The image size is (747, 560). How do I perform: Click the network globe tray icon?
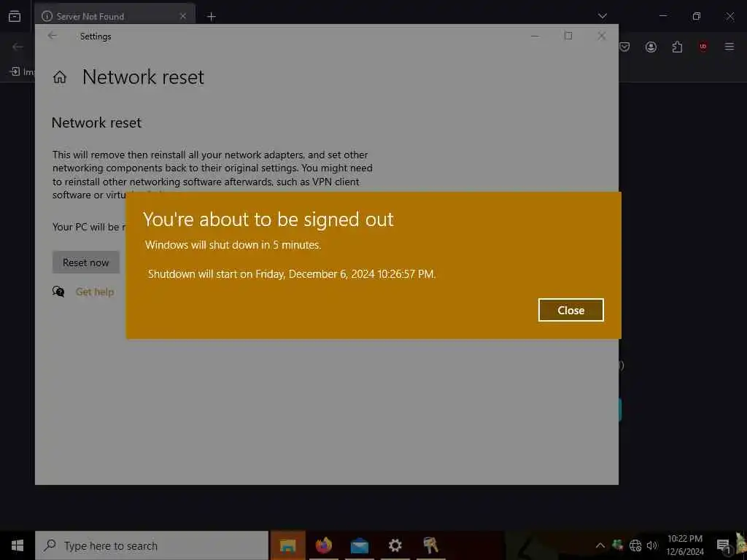(x=635, y=545)
